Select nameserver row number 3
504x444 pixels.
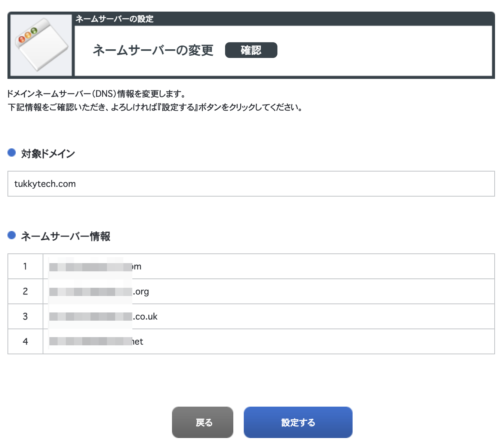25,317
